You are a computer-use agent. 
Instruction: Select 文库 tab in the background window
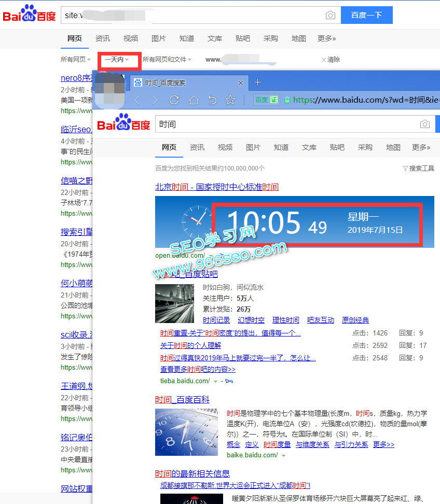215,38
